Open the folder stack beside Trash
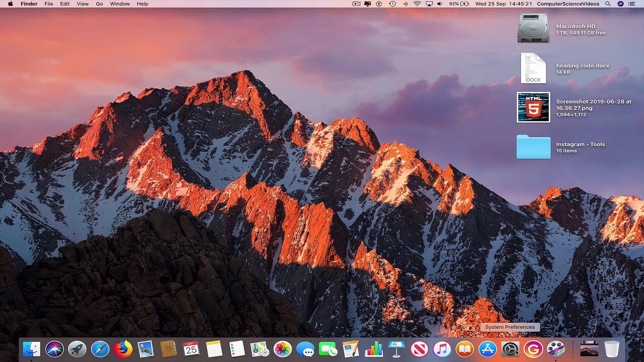The image size is (644, 362). pyautogui.click(x=589, y=349)
